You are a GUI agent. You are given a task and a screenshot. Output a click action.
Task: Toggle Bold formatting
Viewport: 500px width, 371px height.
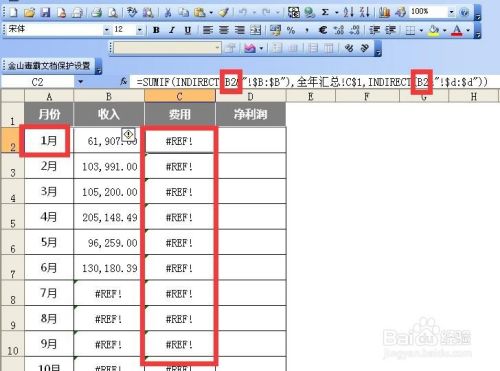coord(156,30)
